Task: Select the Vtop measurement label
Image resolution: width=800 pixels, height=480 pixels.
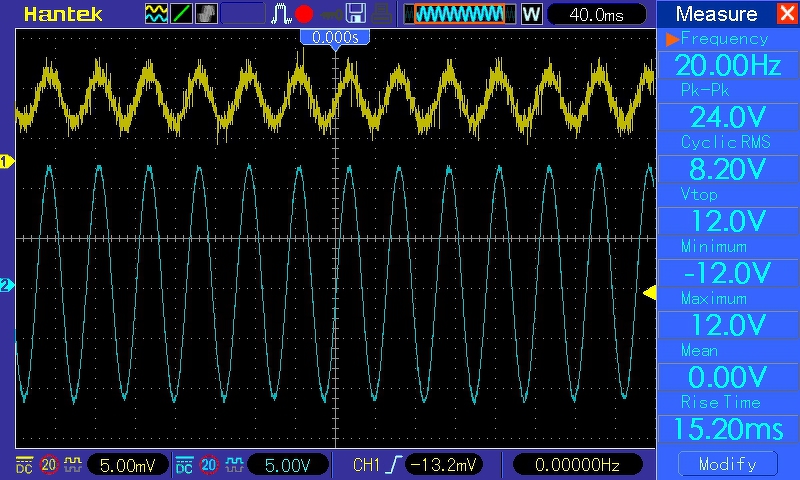Action: (x=699, y=194)
